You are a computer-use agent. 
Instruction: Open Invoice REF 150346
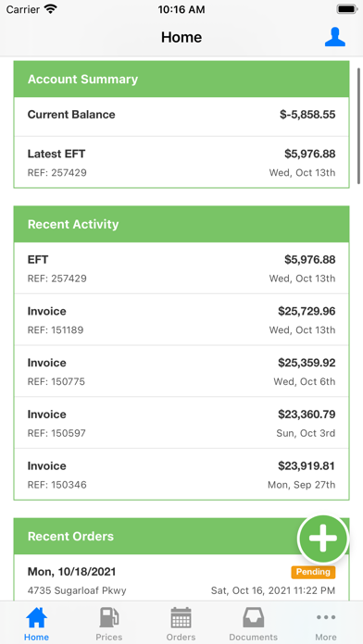coord(181,475)
